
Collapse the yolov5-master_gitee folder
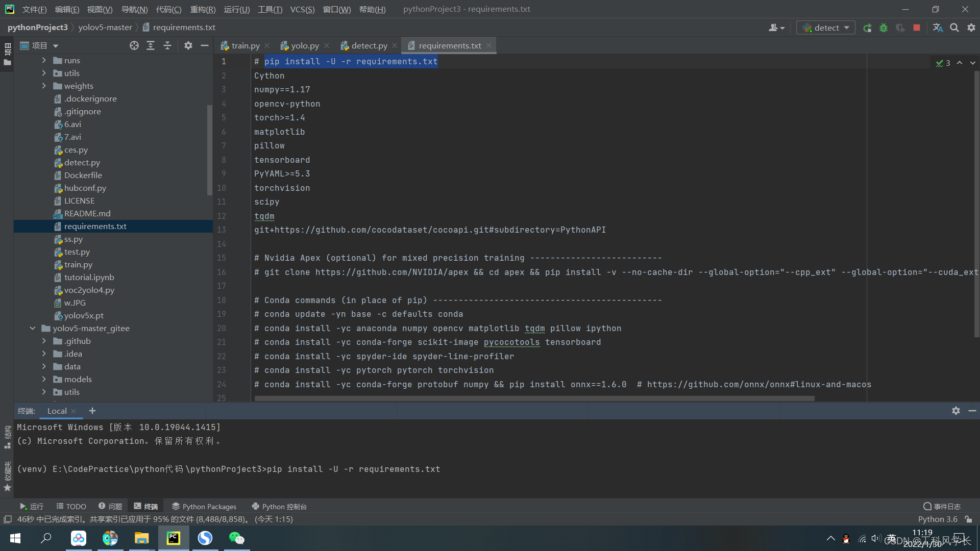click(x=33, y=328)
